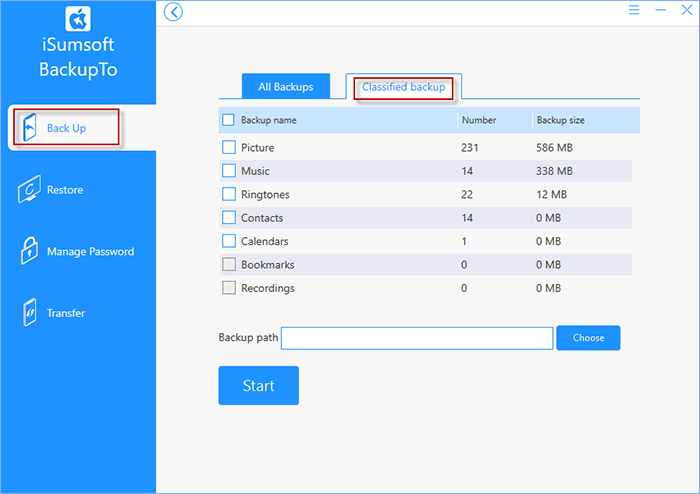700x494 pixels.
Task: Click the Back Up phone icon
Action: point(29,128)
